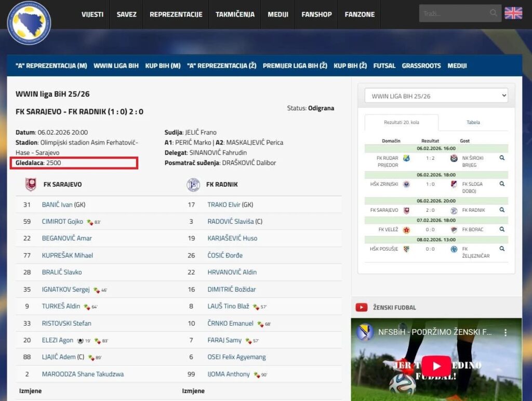Open the VIJESTI menu

pyautogui.click(x=92, y=15)
